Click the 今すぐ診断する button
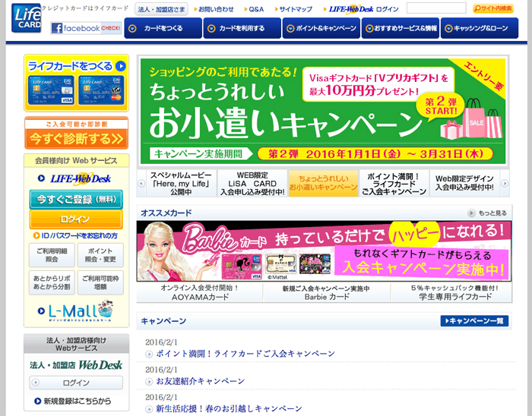The image size is (532, 416). tap(76, 133)
